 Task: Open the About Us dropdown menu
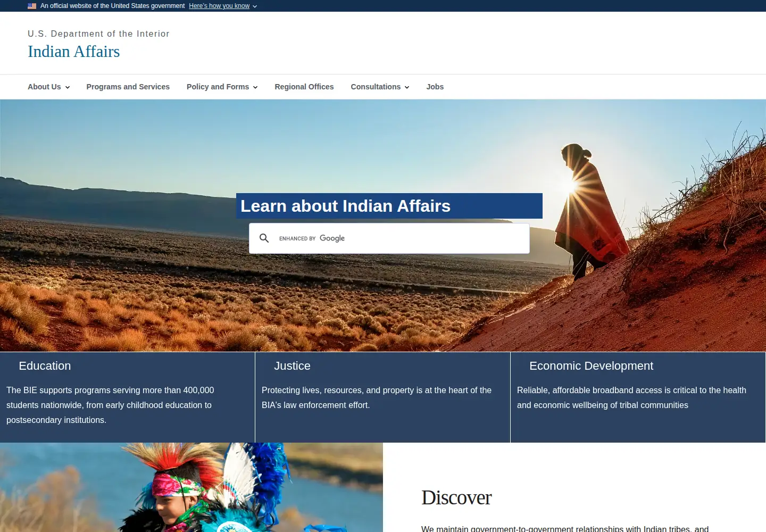point(48,87)
